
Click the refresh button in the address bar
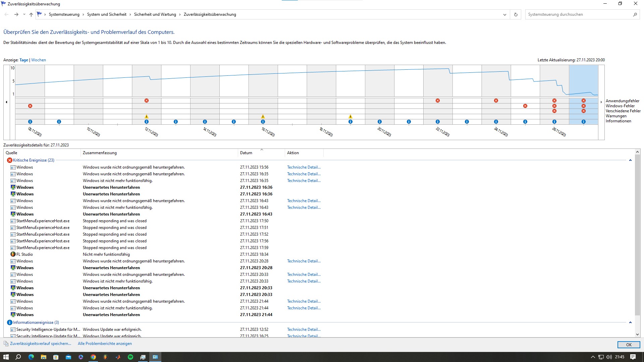[x=516, y=14]
